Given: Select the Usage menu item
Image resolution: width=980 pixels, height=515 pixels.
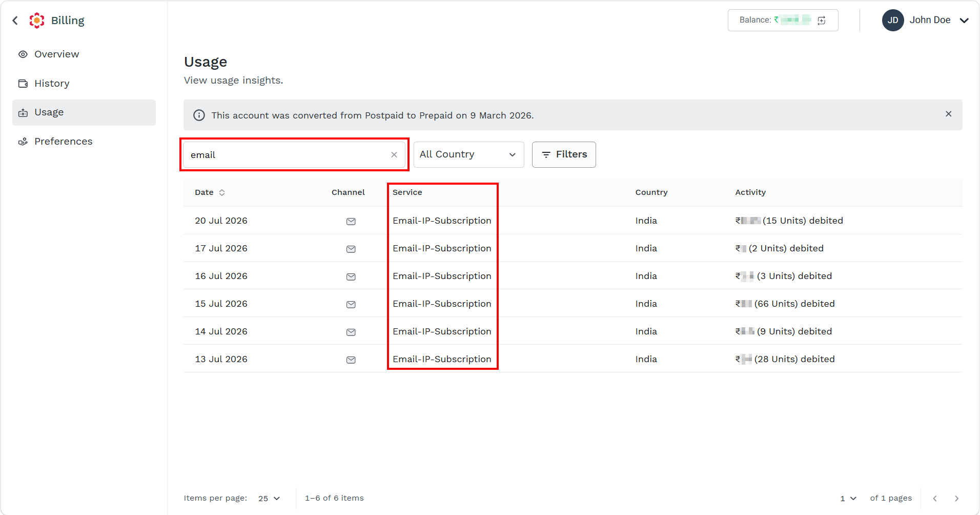Looking at the screenshot, I should pos(84,112).
